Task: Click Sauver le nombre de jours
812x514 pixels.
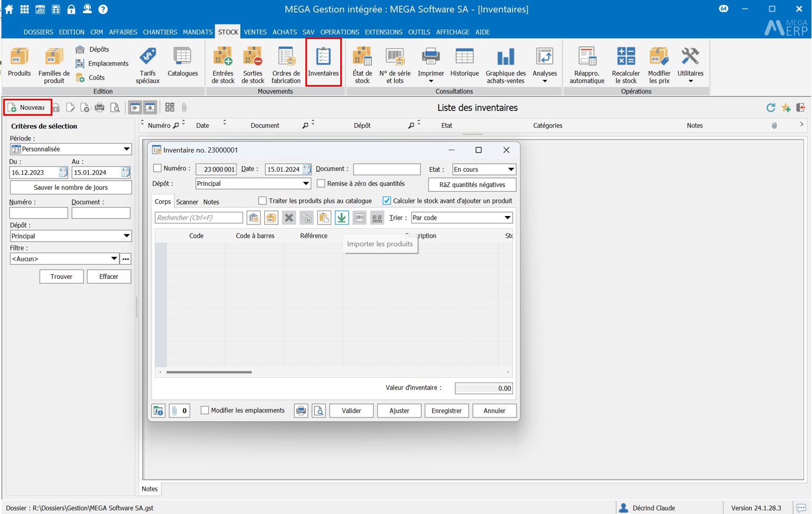Action: (x=71, y=188)
